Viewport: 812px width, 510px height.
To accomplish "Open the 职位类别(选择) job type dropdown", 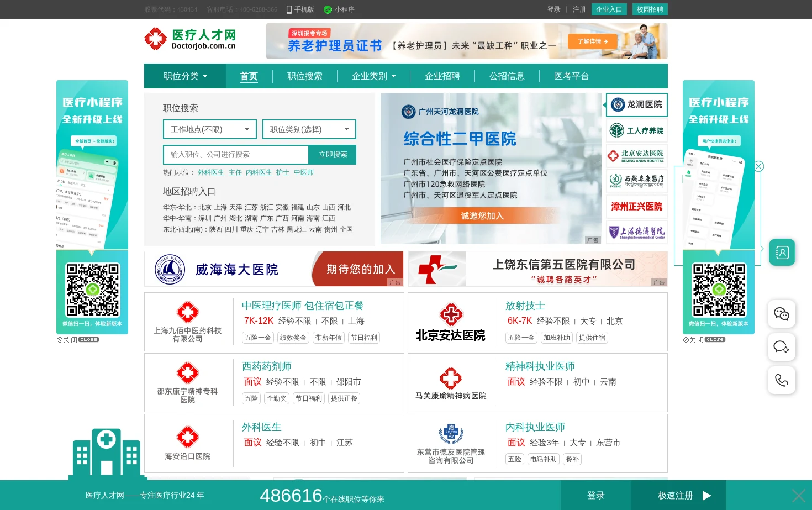I will [x=309, y=129].
